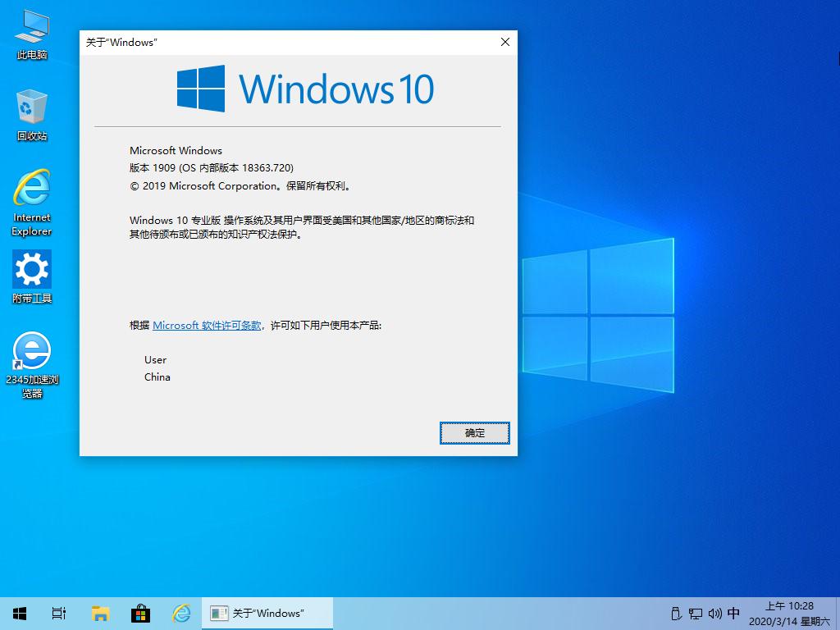Click the 确定 button
Viewport: 840px width, 630px height.
point(475,433)
